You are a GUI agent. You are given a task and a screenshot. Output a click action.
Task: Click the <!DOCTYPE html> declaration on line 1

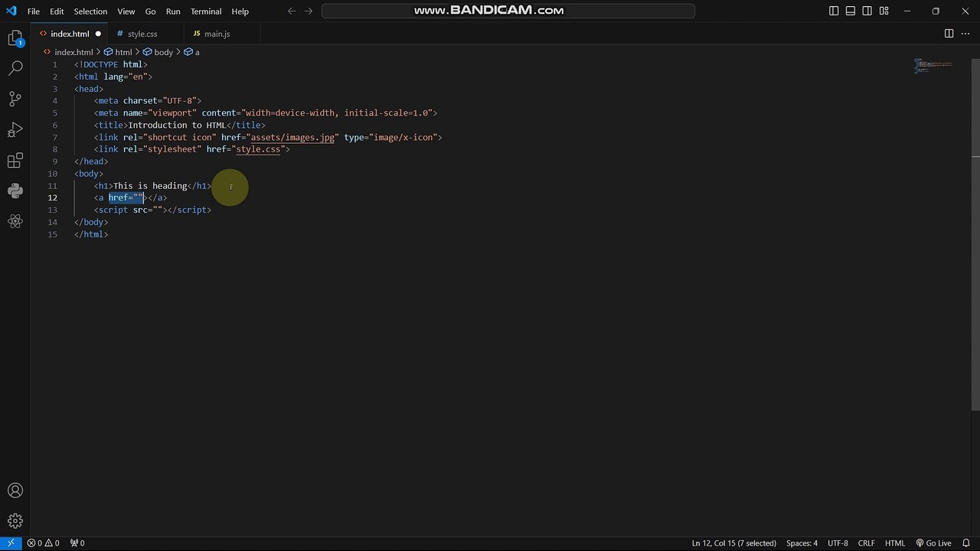111,64
